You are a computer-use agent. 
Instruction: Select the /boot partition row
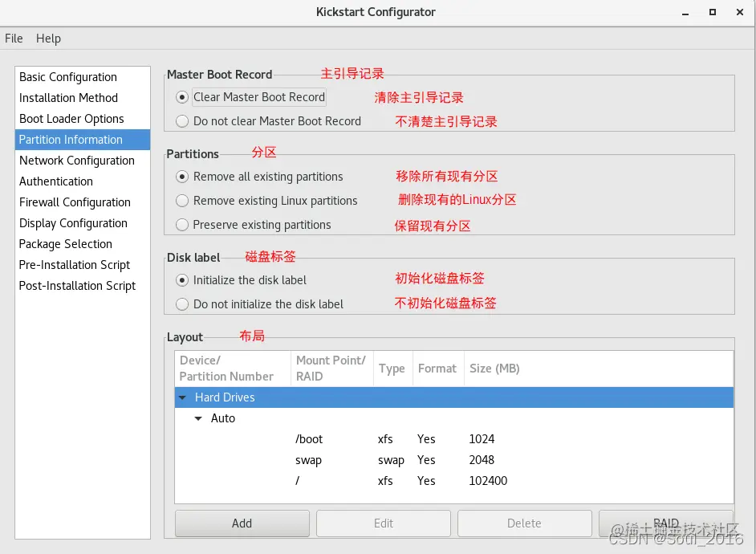pyautogui.click(x=454, y=439)
